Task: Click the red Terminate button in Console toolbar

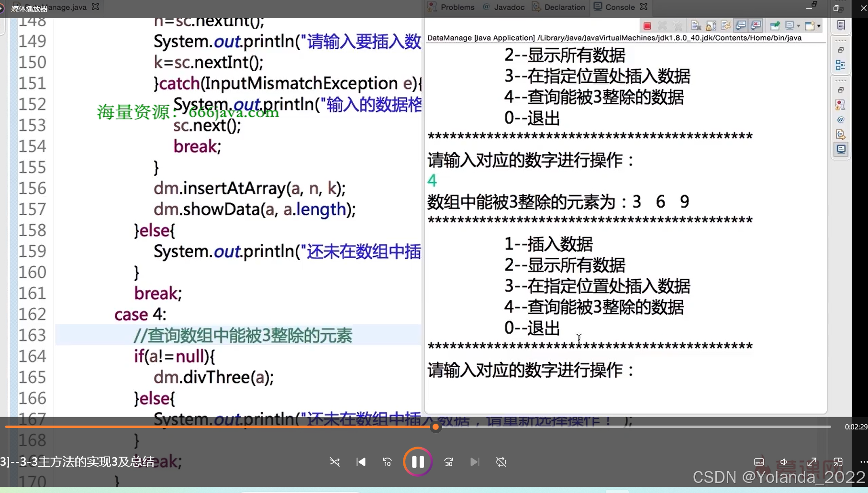Action: click(x=647, y=26)
